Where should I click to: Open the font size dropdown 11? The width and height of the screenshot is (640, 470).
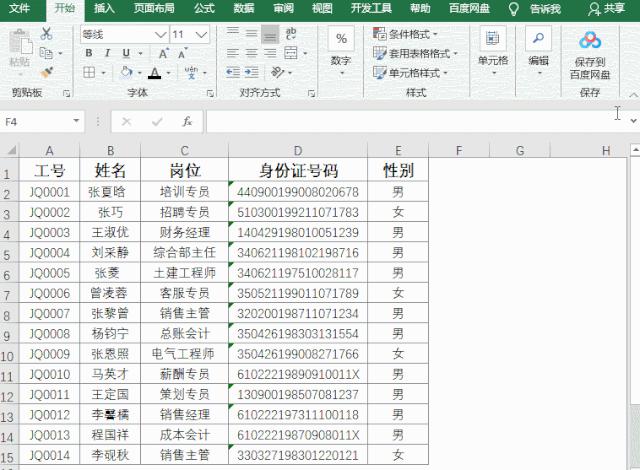pos(201,35)
